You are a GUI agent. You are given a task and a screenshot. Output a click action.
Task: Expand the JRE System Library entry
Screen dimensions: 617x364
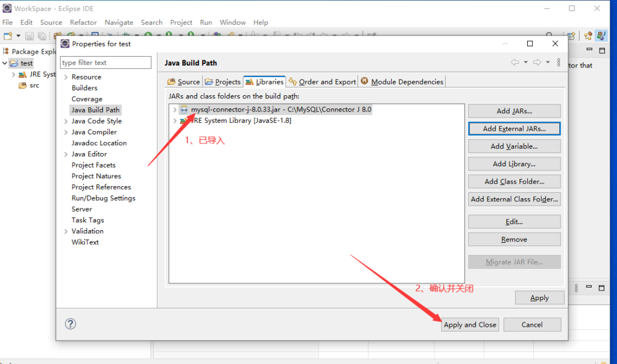[175, 121]
